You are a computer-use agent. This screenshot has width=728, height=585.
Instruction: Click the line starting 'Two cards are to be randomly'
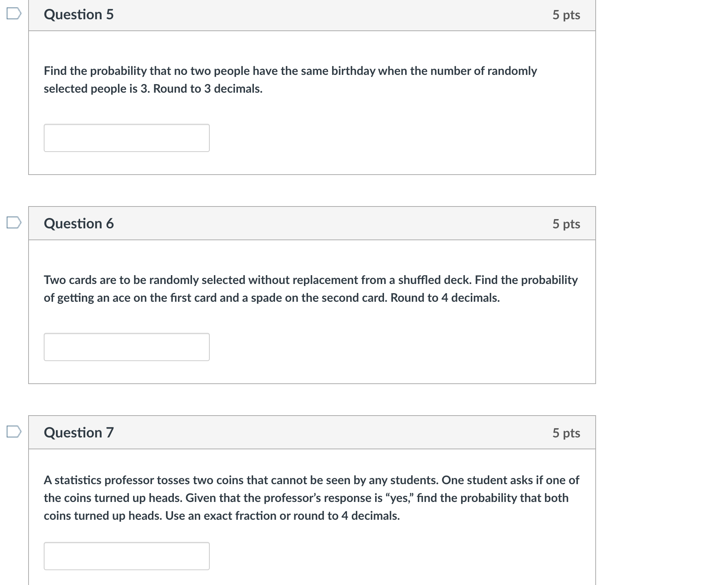pyautogui.click(x=310, y=280)
